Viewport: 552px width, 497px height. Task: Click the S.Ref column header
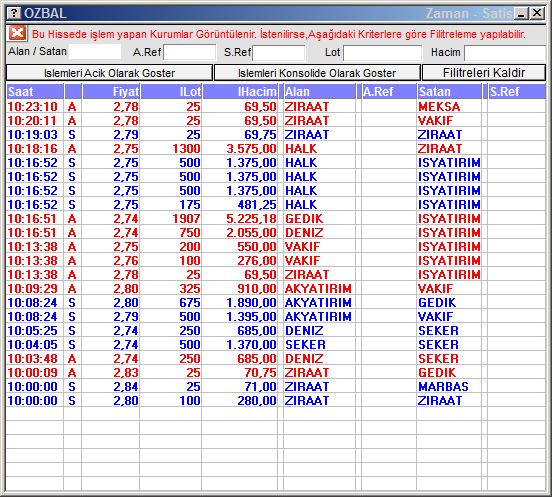coord(517,92)
